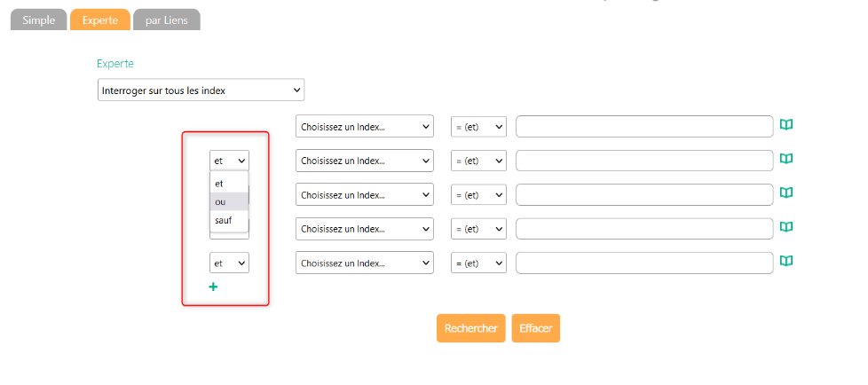This screenshot has width=868, height=385.
Task: Click the first row search text field
Action: pos(644,127)
